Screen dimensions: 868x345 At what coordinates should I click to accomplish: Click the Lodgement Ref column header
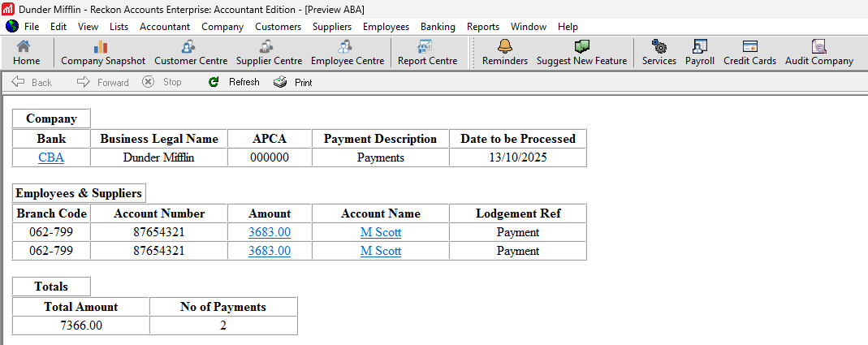[517, 213]
